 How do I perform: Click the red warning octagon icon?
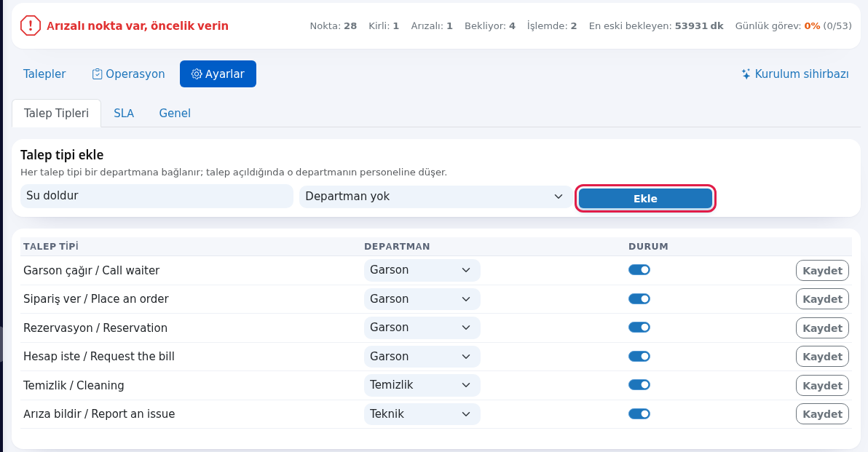pyautogui.click(x=31, y=25)
